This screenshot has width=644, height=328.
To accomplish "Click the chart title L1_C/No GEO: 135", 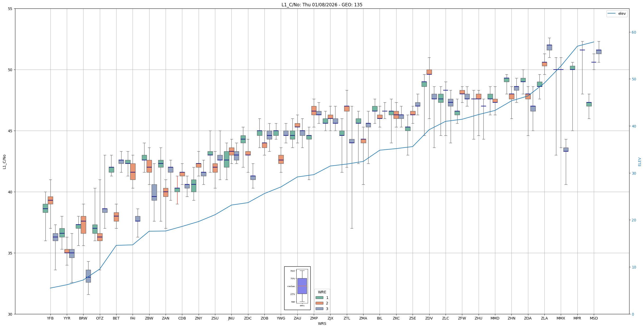I will [x=322, y=5].
